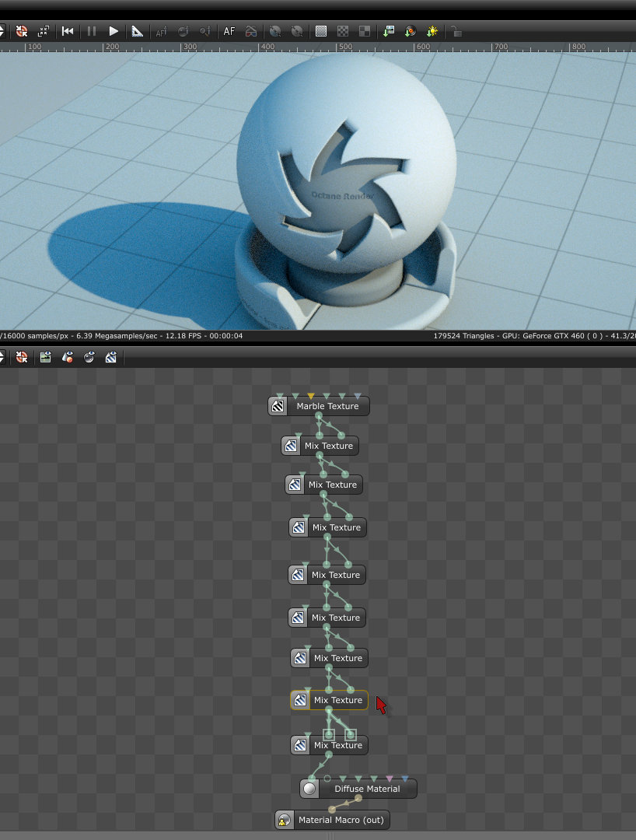636x840 pixels.
Task: Select the Diffuse Material node
Action: coord(358,789)
